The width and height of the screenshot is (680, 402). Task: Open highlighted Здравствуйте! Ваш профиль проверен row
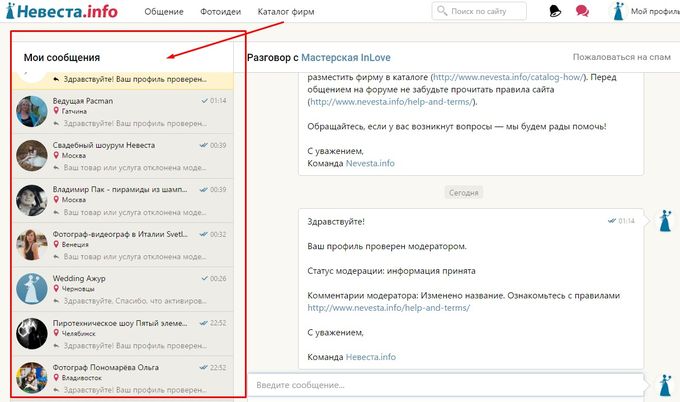click(123, 80)
